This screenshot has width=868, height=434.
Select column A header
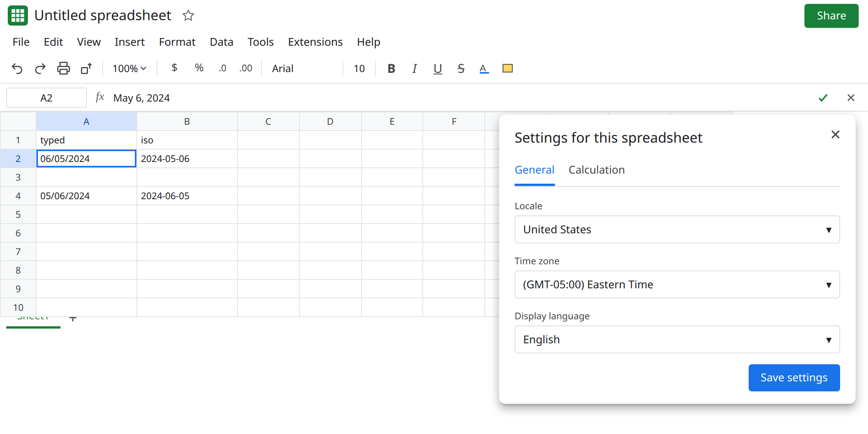coord(86,121)
